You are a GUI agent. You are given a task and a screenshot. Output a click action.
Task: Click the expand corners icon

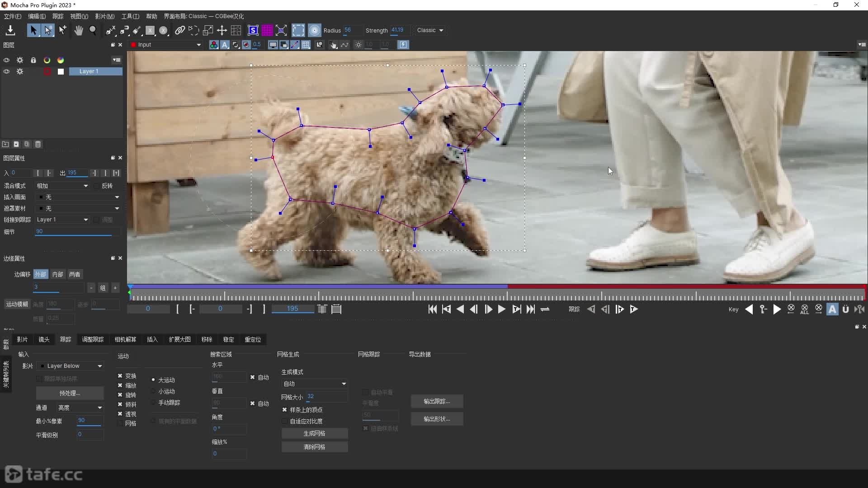pos(281,30)
